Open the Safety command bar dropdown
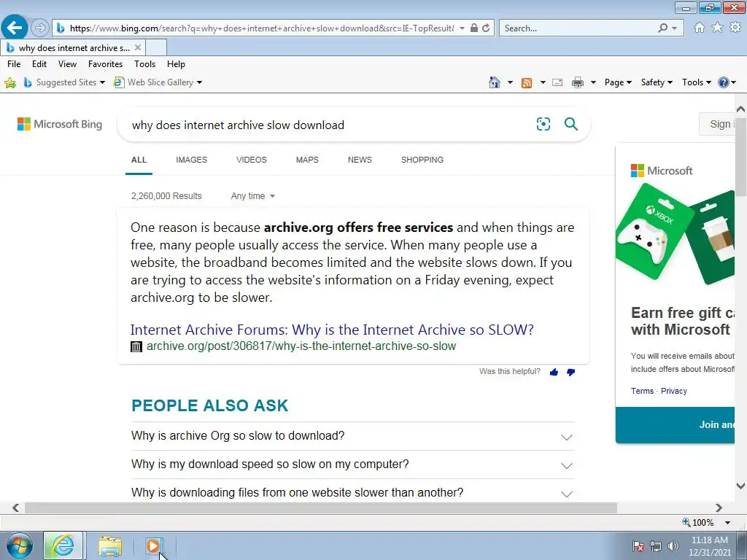 657,82
